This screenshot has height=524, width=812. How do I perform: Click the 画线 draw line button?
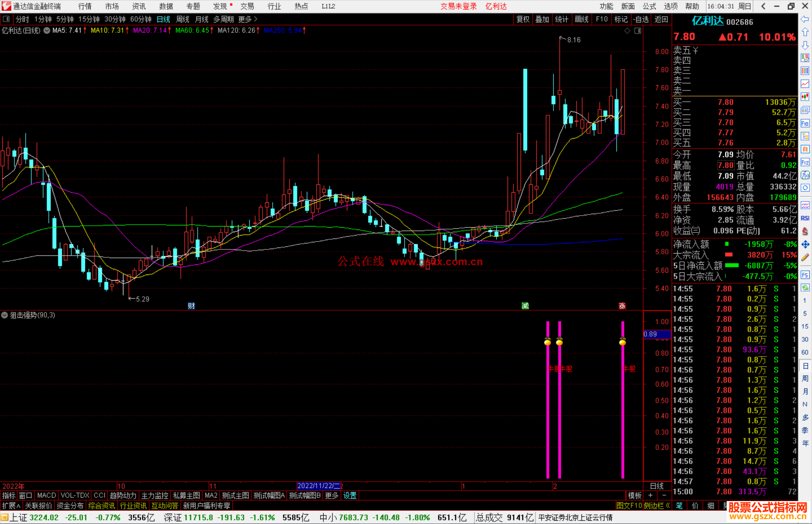[581, 19]
